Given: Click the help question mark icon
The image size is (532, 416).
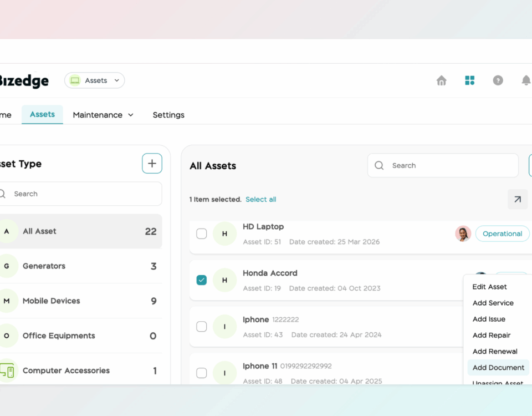Looking at the screenshot, I should (498, 80).
